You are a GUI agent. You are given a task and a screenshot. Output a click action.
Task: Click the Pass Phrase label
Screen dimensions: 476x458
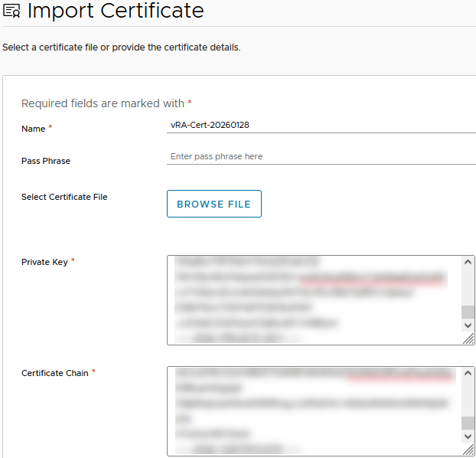[x=46, y=161]
